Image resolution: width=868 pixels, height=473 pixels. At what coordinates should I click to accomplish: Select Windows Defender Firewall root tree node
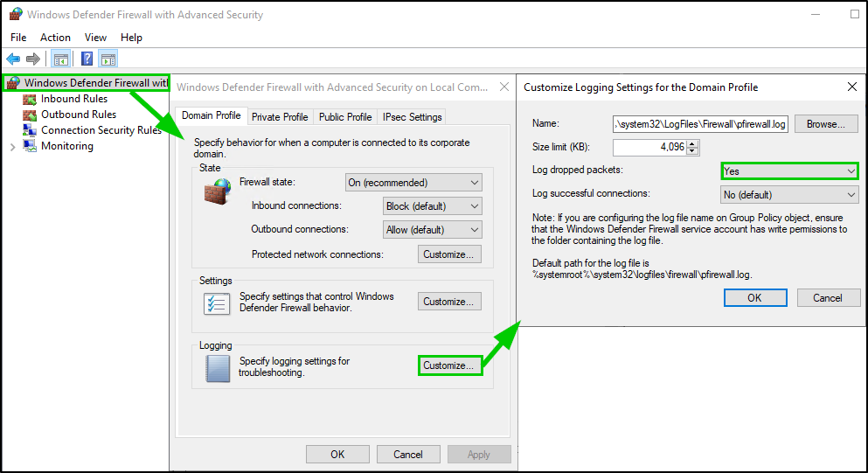pos(96,82)
